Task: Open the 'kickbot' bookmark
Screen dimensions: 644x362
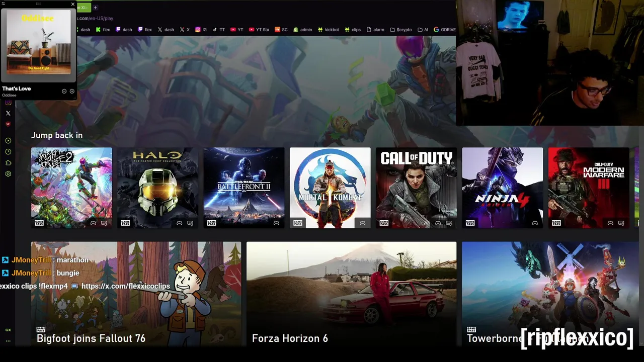Action: point(328,30)
